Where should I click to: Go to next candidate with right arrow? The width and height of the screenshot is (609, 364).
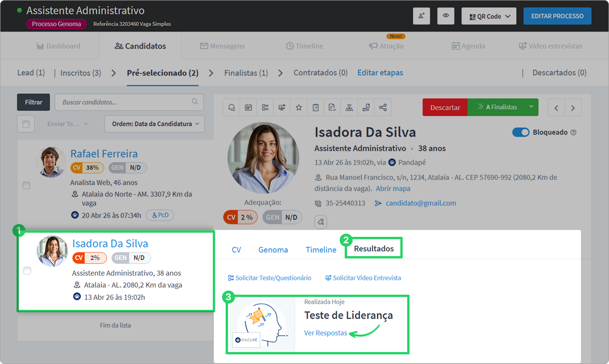pyautogui.click(x=573, y=108)
